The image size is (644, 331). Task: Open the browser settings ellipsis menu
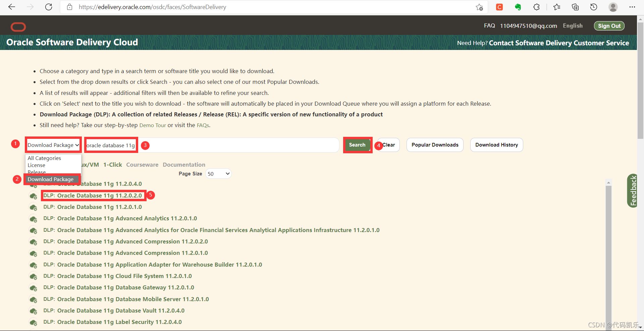click(x=632, y=7)
